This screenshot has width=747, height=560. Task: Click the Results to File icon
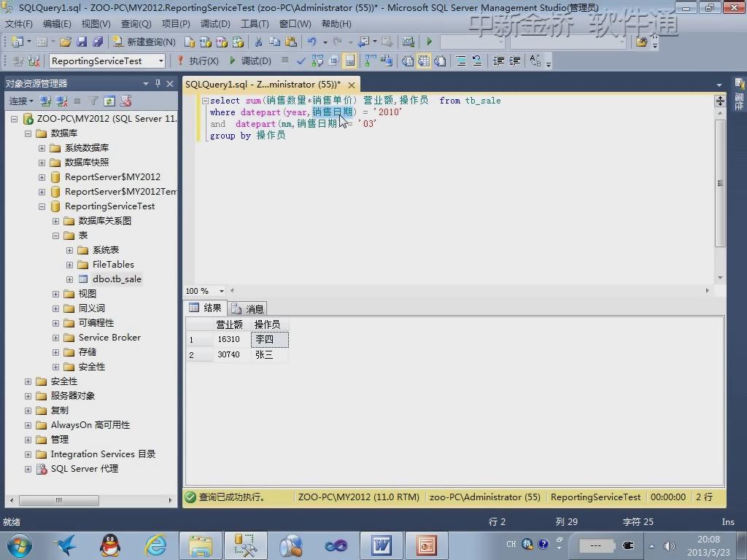440,61
